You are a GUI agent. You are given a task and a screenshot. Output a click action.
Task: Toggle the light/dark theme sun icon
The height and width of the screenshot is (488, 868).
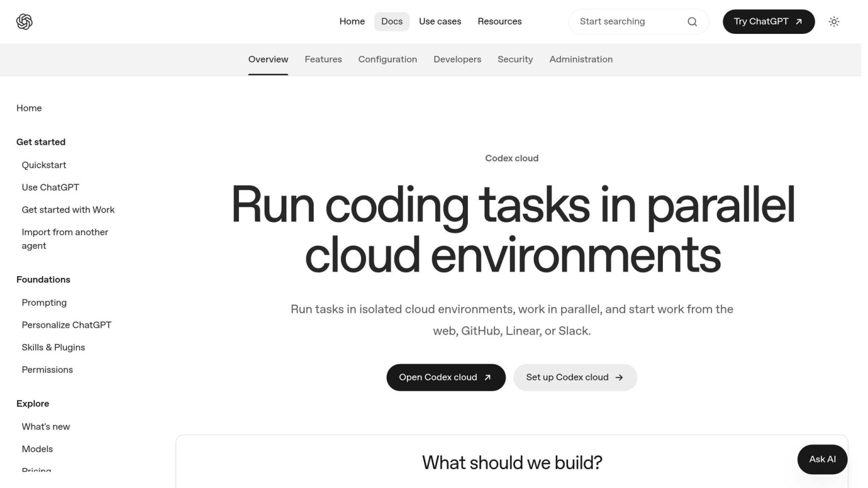pos(834,21)
